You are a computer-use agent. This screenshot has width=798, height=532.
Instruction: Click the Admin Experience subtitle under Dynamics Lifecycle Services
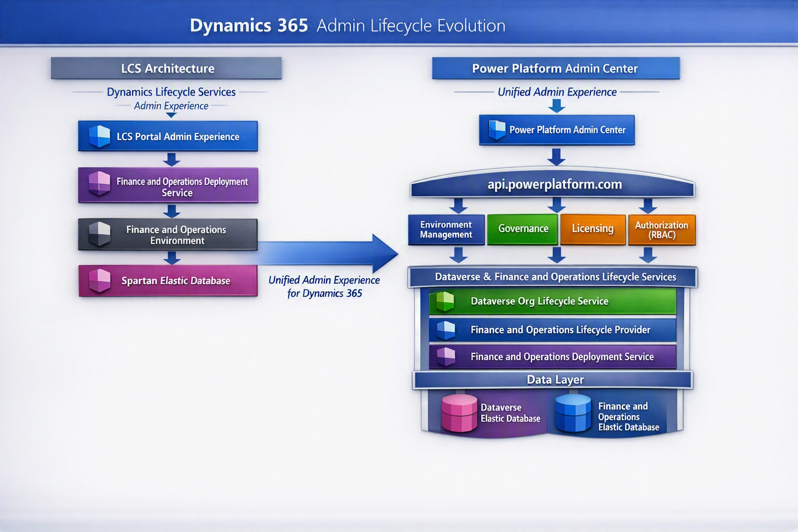[x=171, y=106]
